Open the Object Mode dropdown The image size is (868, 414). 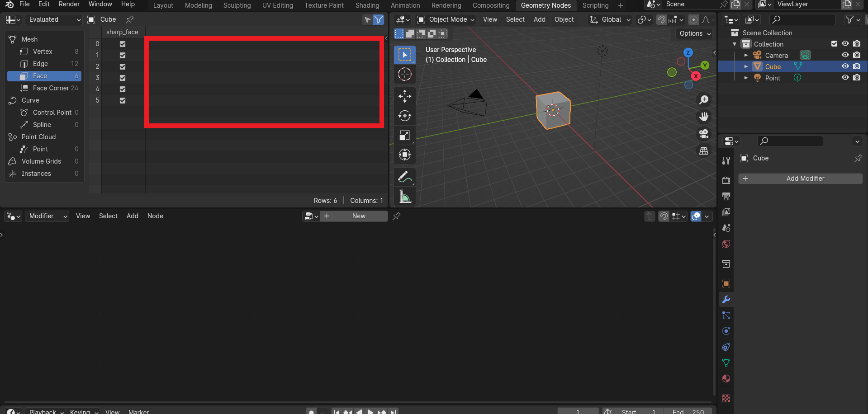coord(446,19)
